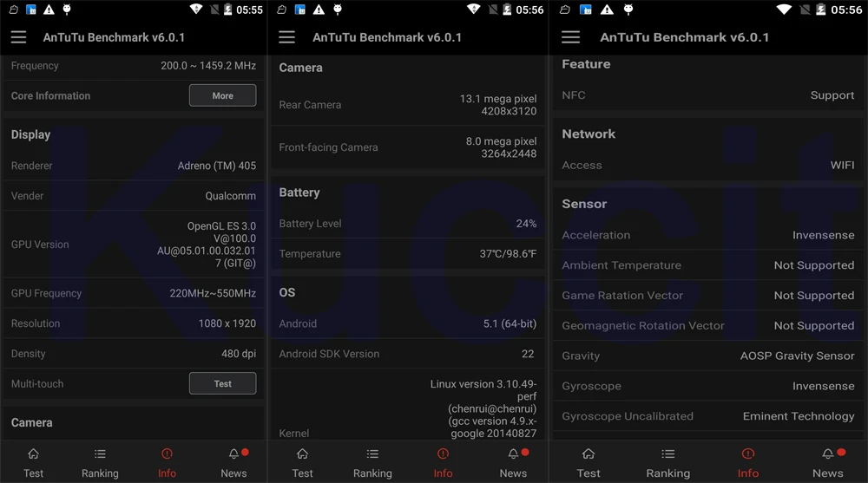Select the Front-facing Camera row label
The width and height of the screenshot is (868, 483).
pos(328,147)
